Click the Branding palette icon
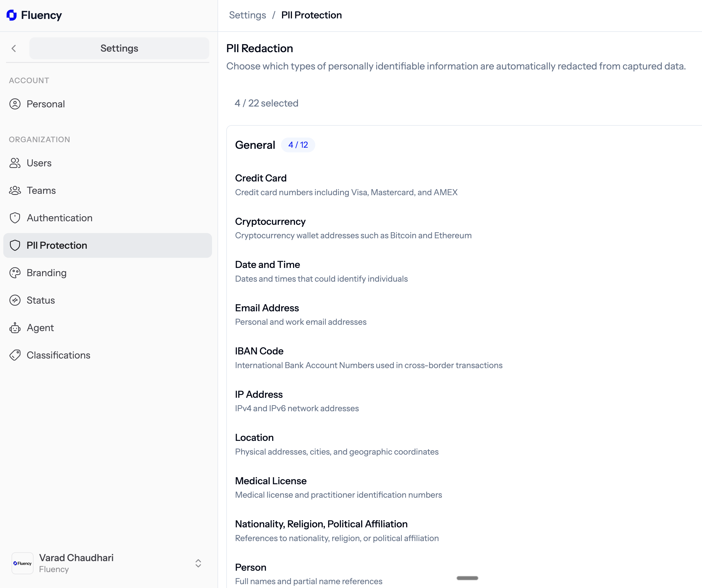The height and width of the screenshot is (588, 702). point(15,273)
